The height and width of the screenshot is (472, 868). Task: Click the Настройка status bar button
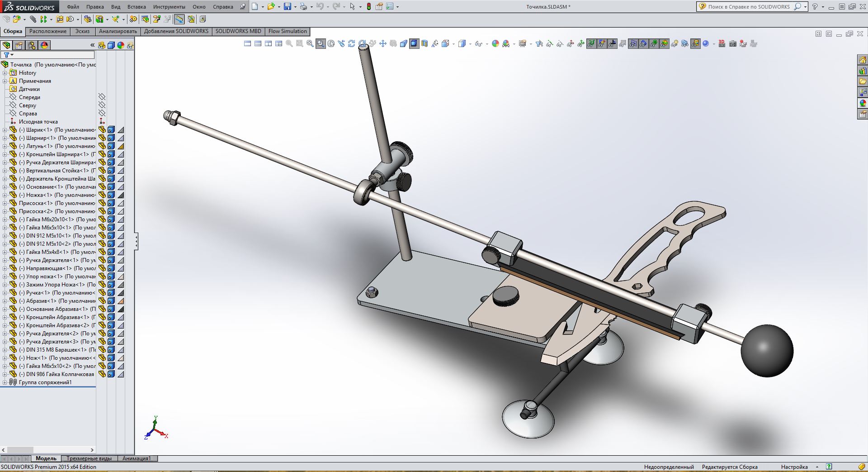794,467
